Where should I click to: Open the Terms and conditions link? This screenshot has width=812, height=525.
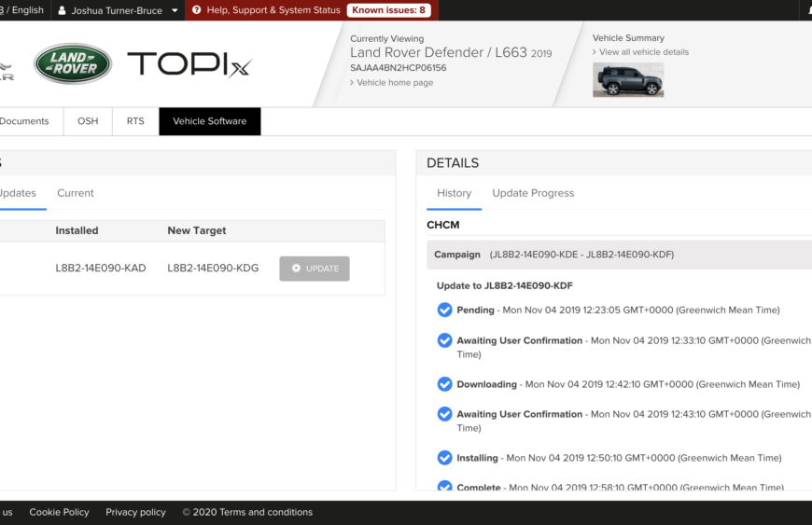[266, 512]
